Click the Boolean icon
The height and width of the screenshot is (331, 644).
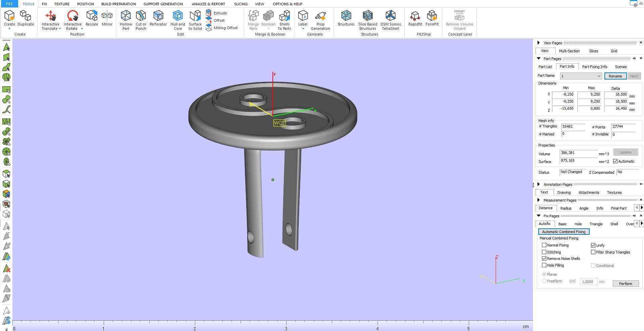point(268,18)
